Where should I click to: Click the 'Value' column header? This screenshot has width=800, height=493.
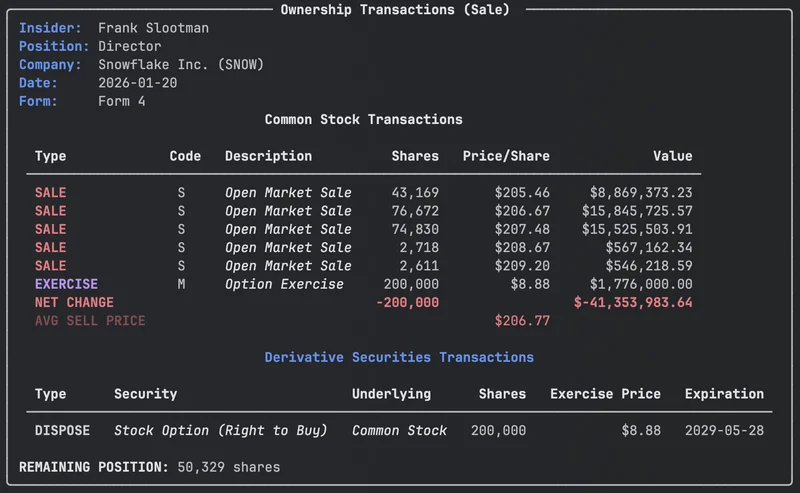(x=672, y=156)
